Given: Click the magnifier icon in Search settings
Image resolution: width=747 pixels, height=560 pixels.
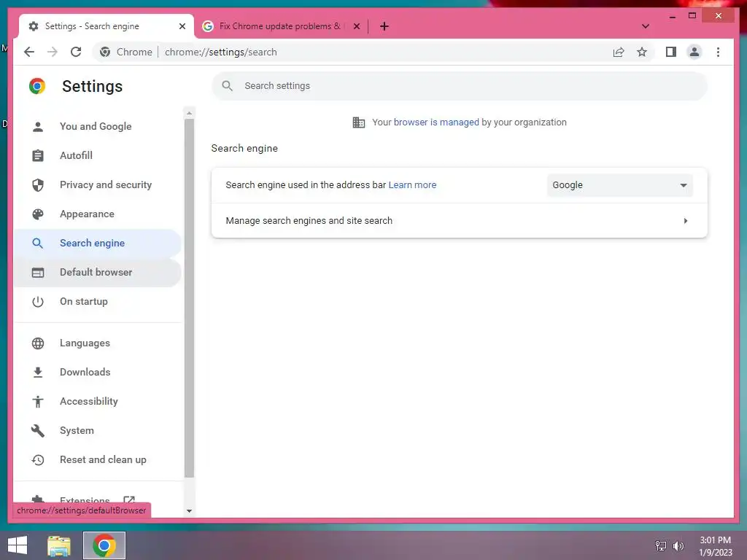Looking at the screenshot, I should coord(228,86).
